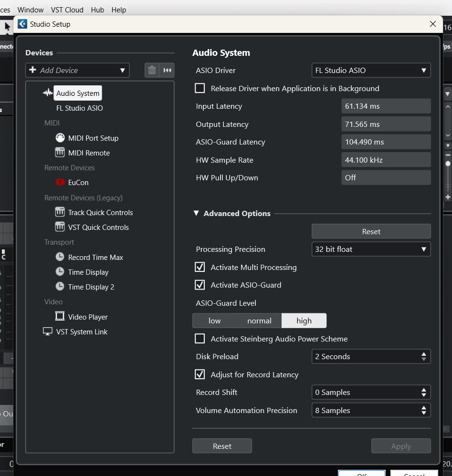Collapse the Advanced Options section

tap(197, 213)
